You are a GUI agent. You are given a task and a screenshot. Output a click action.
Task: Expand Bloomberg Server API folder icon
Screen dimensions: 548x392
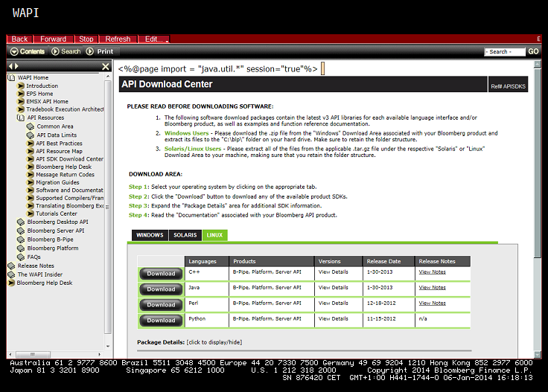(x=21, y=231)
